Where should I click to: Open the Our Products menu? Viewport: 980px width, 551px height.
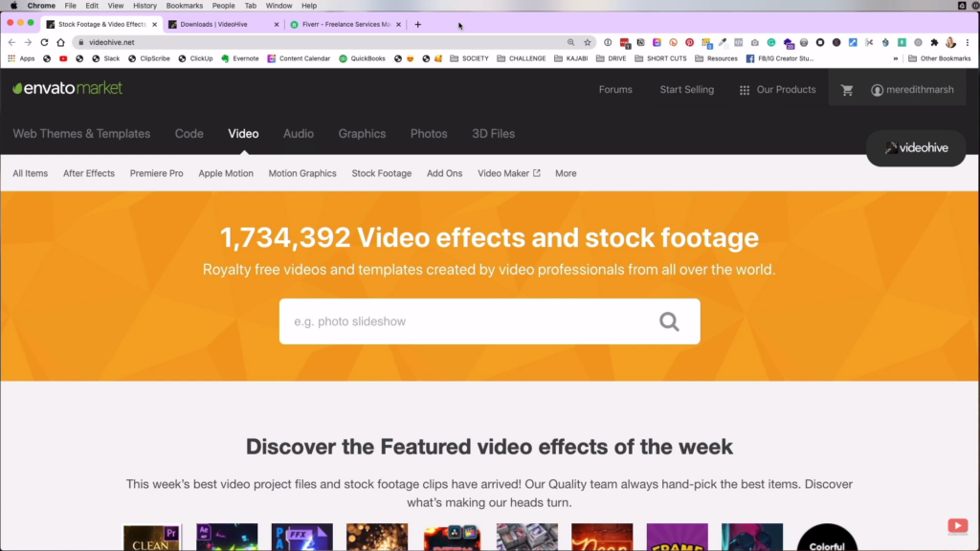tap(777, 90)
